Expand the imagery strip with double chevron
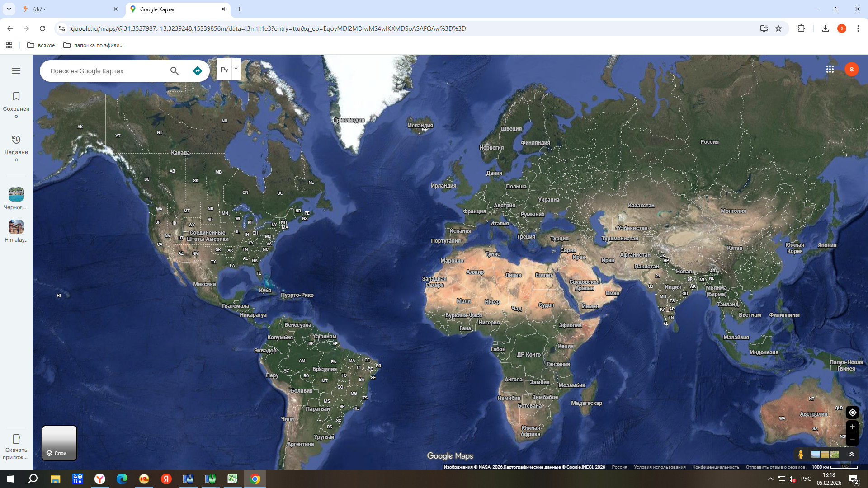This screenshot has width=868, height=488. tap(852, 455)
